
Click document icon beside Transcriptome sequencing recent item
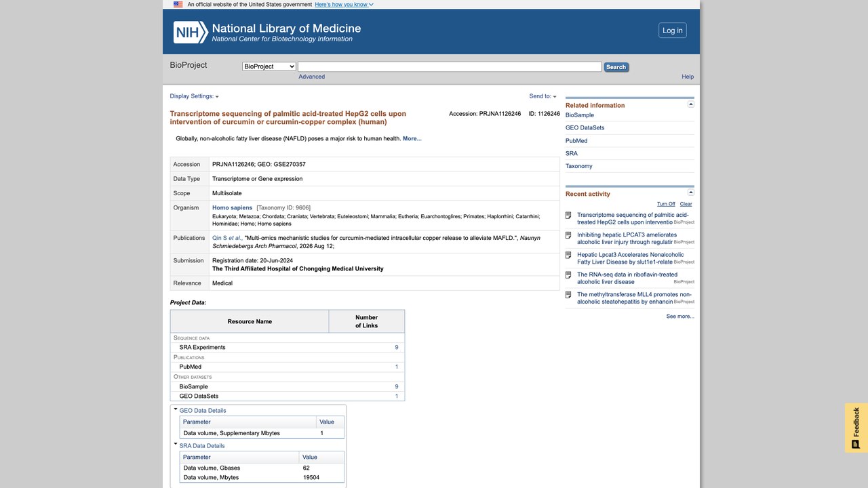(569, 216)
